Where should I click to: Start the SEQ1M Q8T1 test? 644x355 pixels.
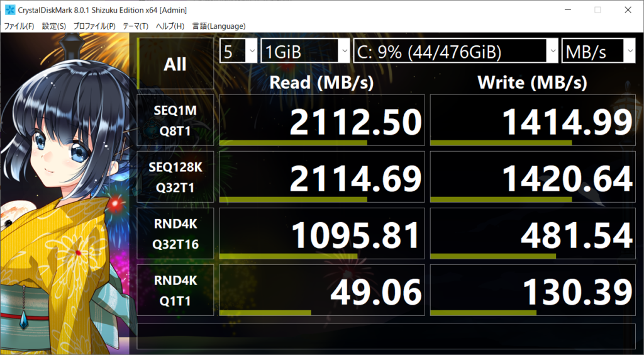coord(175,120)
